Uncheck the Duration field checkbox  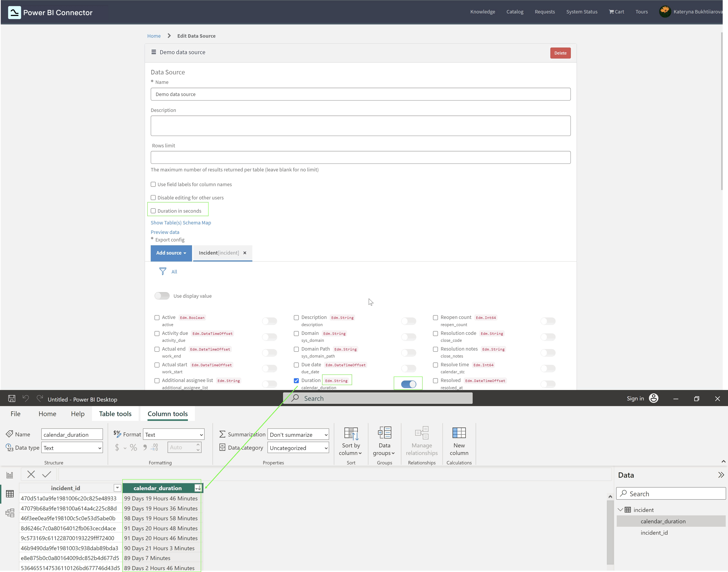pyautogui.click(x=296, y=381)
